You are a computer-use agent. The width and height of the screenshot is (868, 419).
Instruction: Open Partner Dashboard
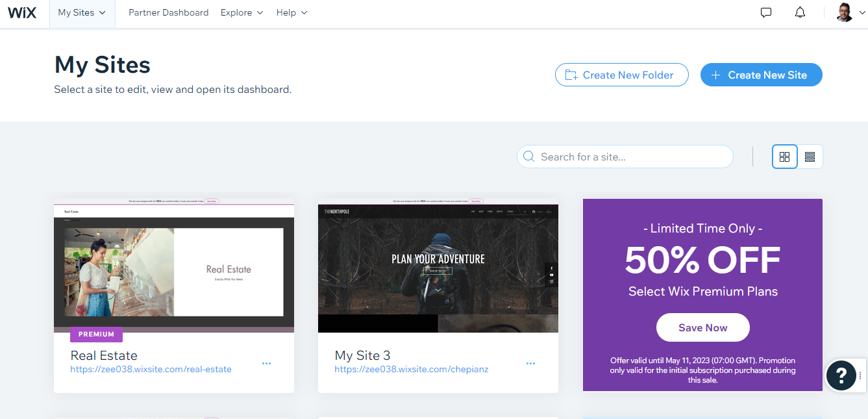coord(169,13)
